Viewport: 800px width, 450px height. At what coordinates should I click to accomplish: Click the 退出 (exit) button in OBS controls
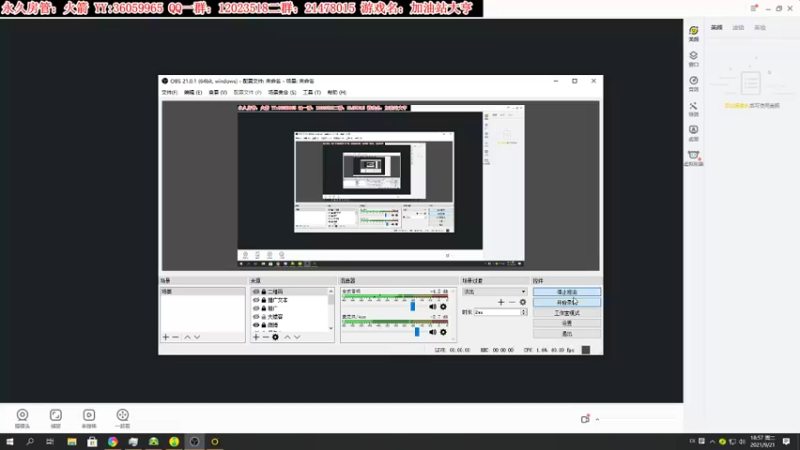coord(567,334)
